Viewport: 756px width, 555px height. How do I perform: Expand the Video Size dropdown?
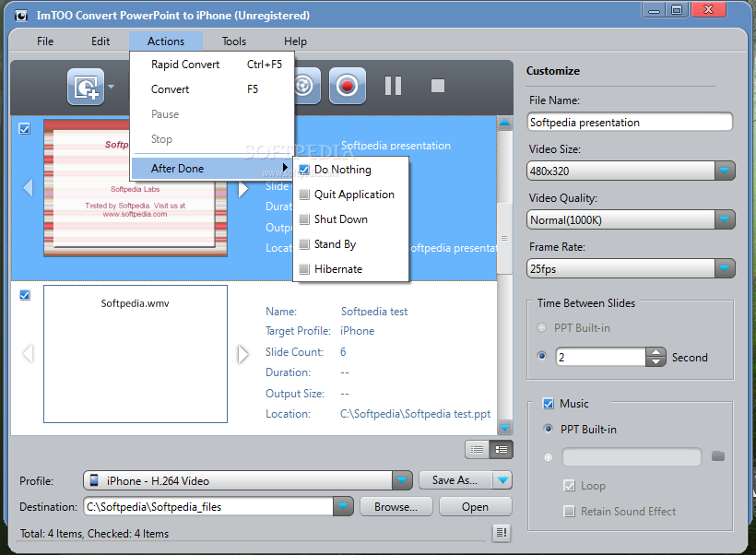coord(724,171)
